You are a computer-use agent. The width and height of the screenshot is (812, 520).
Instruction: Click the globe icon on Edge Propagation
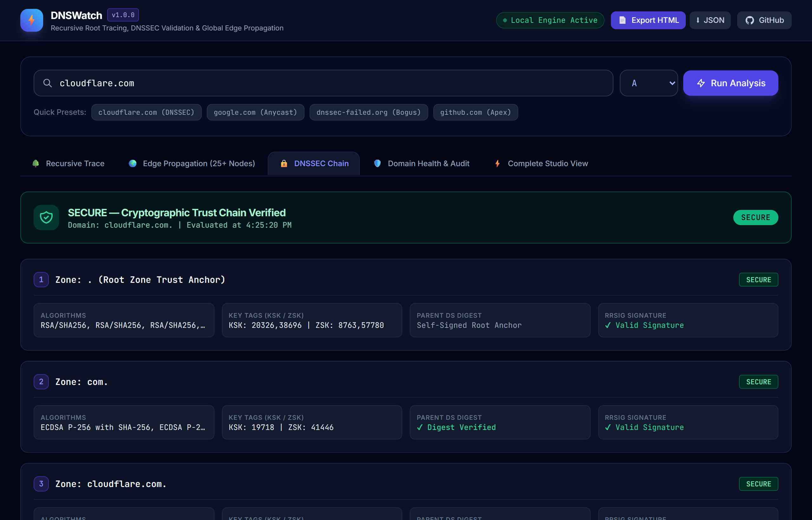[x=133, y=163]
